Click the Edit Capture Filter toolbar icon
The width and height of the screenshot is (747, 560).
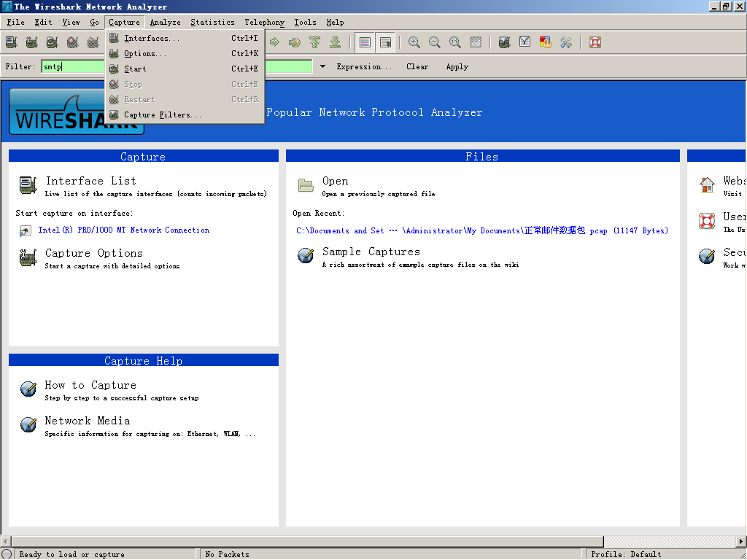(x=504, y=42)
